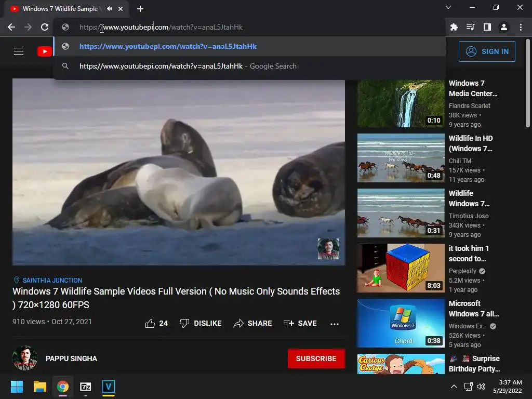Click the SHARE arrow button
This screenshot has width=532, height=399.
253,323
